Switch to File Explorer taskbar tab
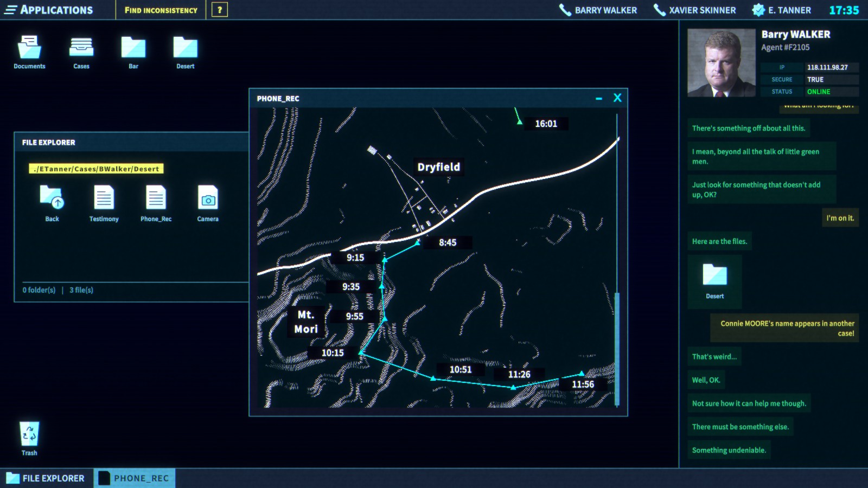The width and height of the screenshot is (868, 488). click(46, 478)
